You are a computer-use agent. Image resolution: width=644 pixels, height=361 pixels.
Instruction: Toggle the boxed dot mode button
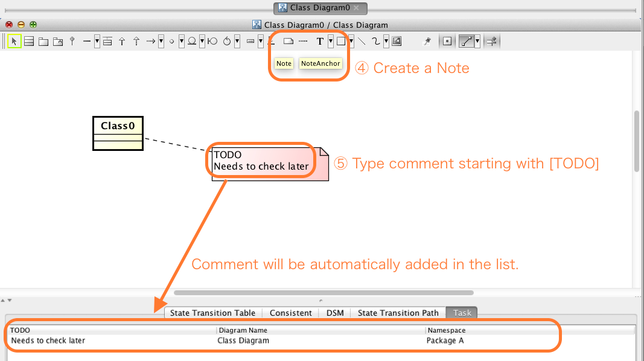[x=447, y=41]
